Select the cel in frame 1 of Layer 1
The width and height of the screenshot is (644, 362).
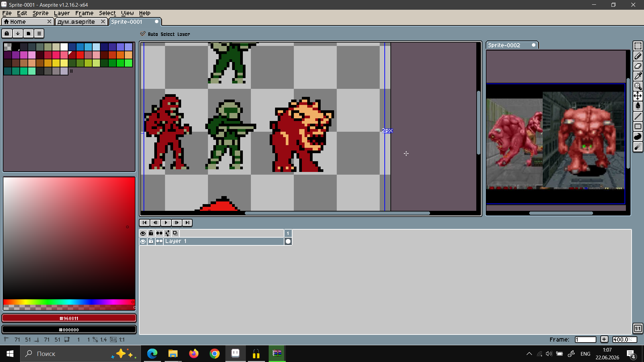[x=288, y=241]
